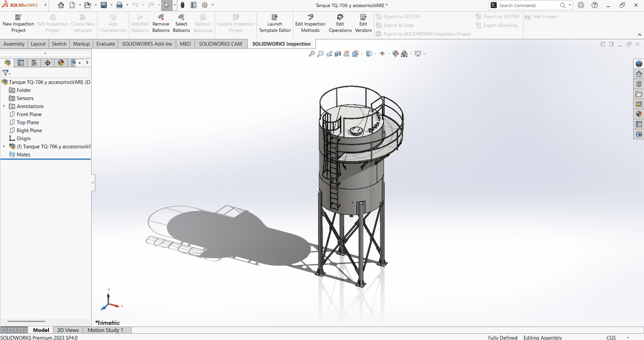Open the DimXpertManager crosshair tab
This screenshot has height=340, width=644.
(48, 63)
